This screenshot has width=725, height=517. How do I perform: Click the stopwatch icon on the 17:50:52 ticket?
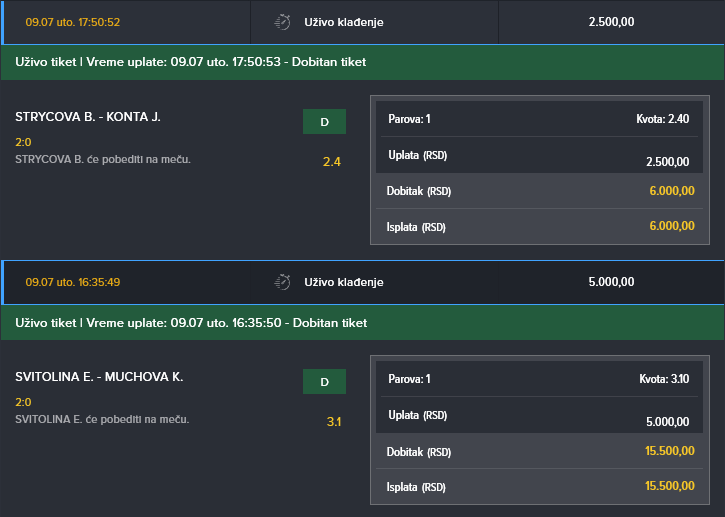282,22
